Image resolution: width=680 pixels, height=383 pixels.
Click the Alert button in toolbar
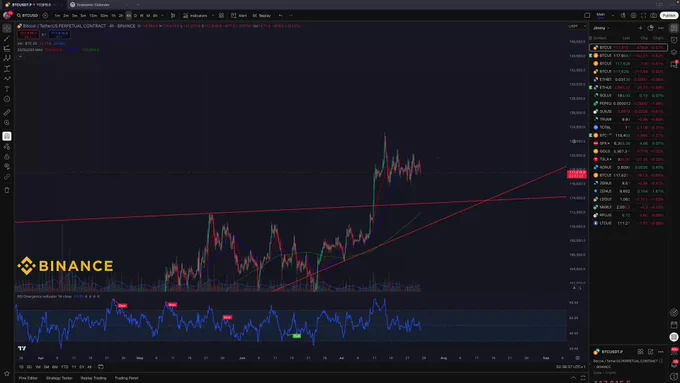[239, 16]
